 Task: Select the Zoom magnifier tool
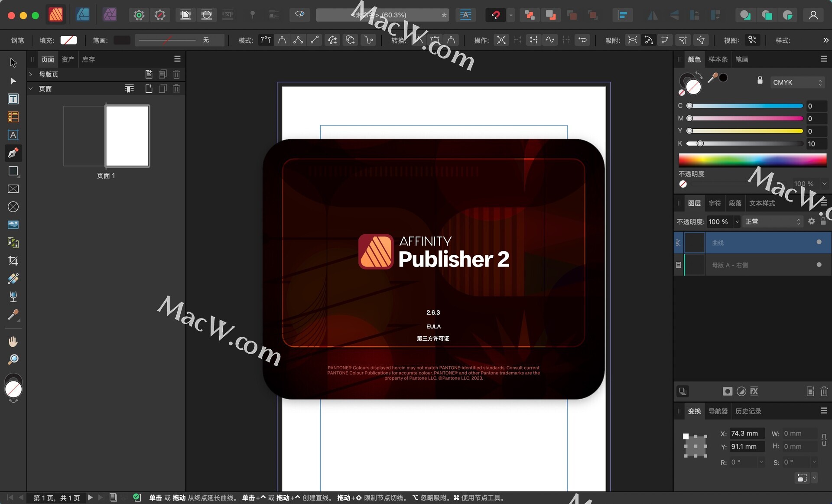tap(13, 359)
